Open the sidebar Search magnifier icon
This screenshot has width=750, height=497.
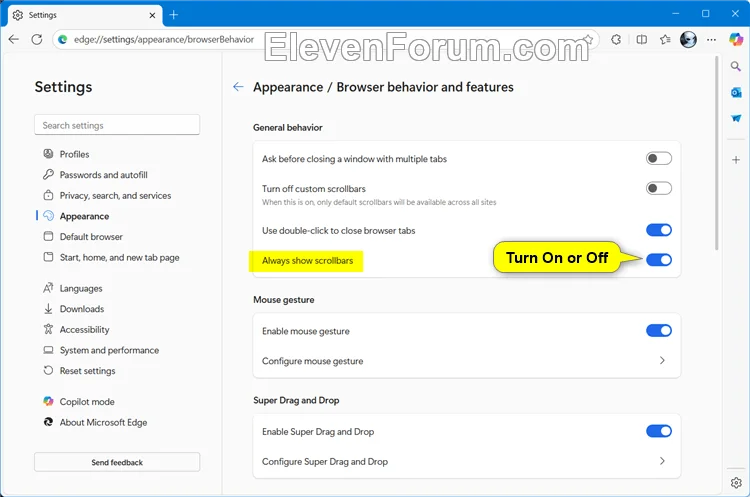[x=736, y=66]
